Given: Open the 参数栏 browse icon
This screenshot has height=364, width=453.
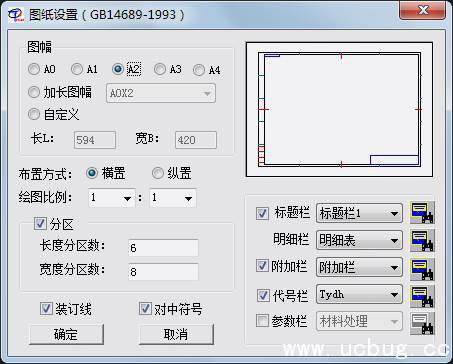Looking at the screenshot, I should click(x=422, y=323).
